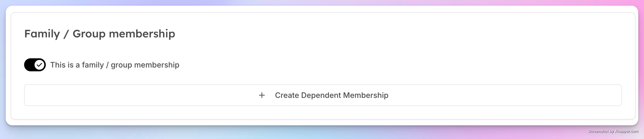Click the word 'Dependent' in the button
The width and height of the screenshot is (644, 139).
[x=321, y=95]
